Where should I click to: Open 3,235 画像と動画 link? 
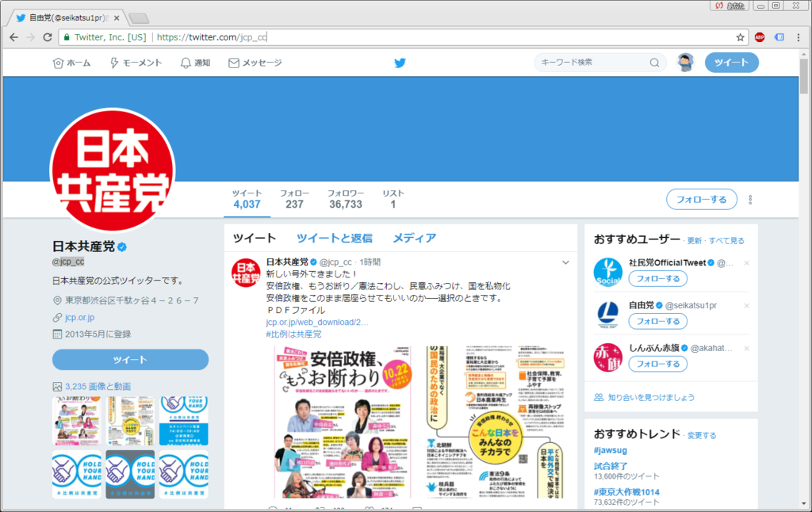click(98, 386)
